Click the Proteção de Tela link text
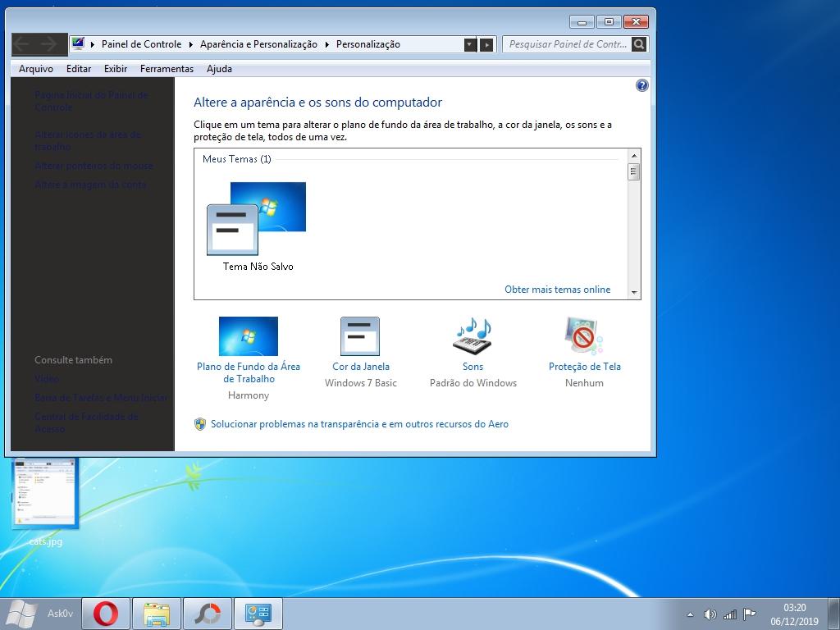Image resolution: width=840 pixels, height=630 pixels. pos(584,367)
